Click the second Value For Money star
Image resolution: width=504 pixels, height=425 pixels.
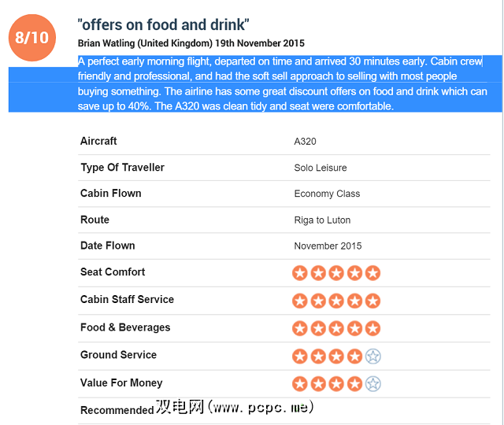click(x=318, y=384)
